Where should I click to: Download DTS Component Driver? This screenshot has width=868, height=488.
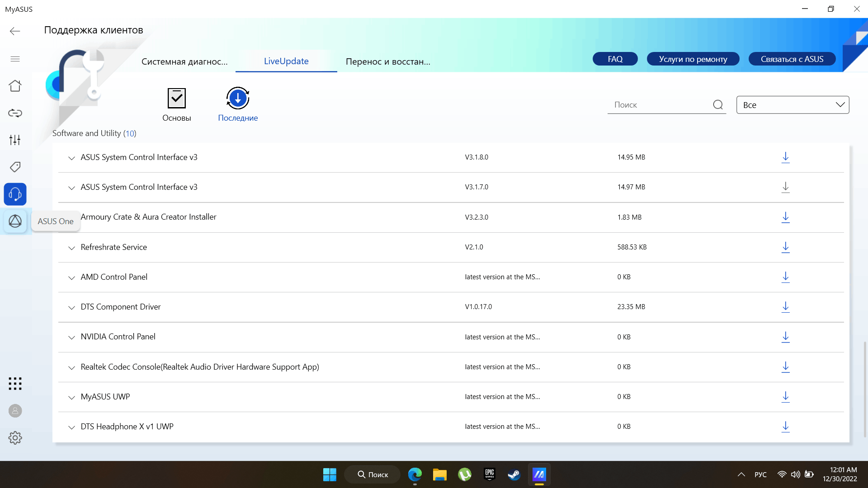[x=786, y=307]
